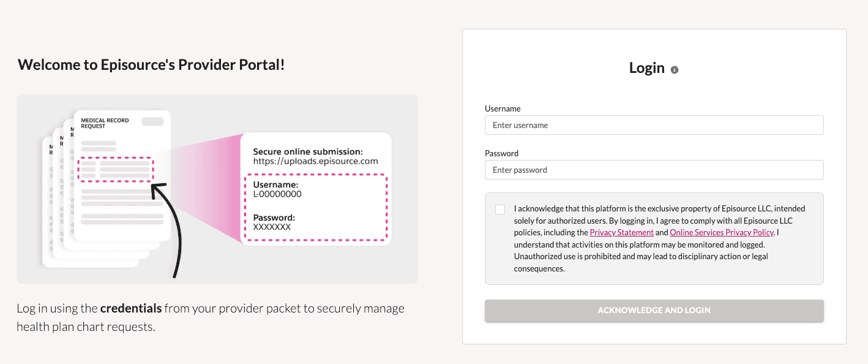868x364 pixels.
Task: Click the pink dashed credentials box in the illustration
Action: pyautogui.click(x=315, y=208)
